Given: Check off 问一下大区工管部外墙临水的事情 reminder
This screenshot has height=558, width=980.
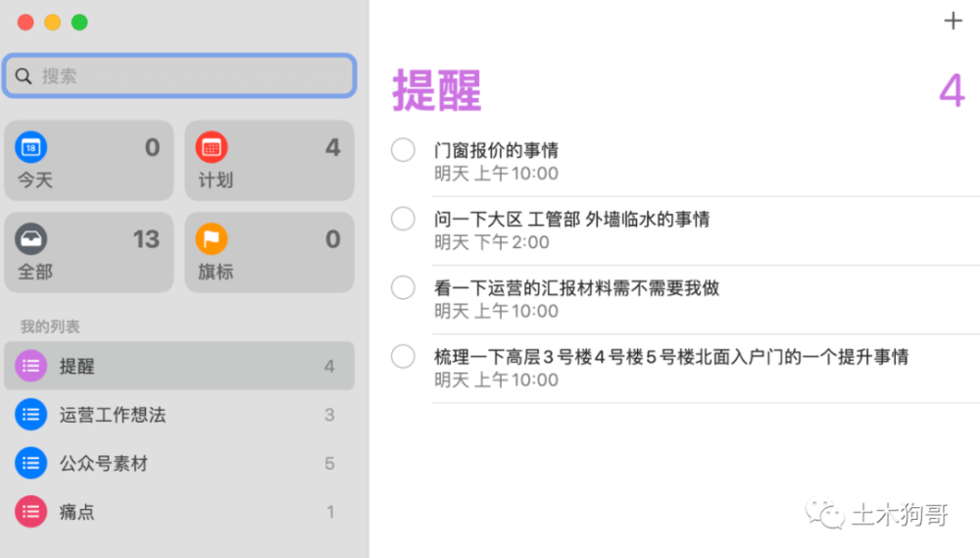Looking at the screenshot, I should 403,219.
